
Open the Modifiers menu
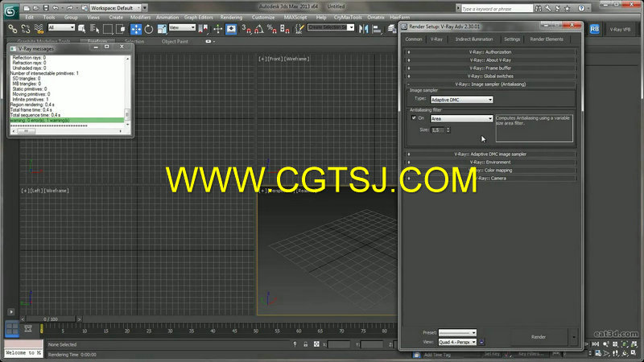(140, 17)
